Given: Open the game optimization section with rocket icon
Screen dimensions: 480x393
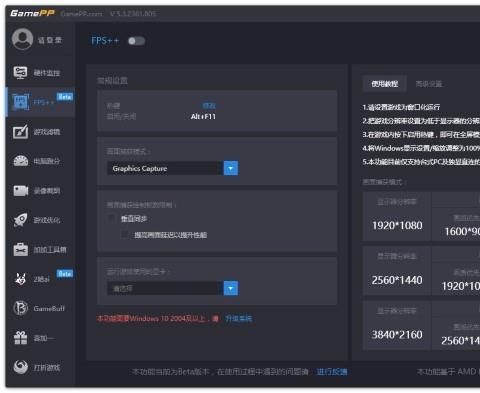Looking at the screenshot, I should tap(40, 220).
